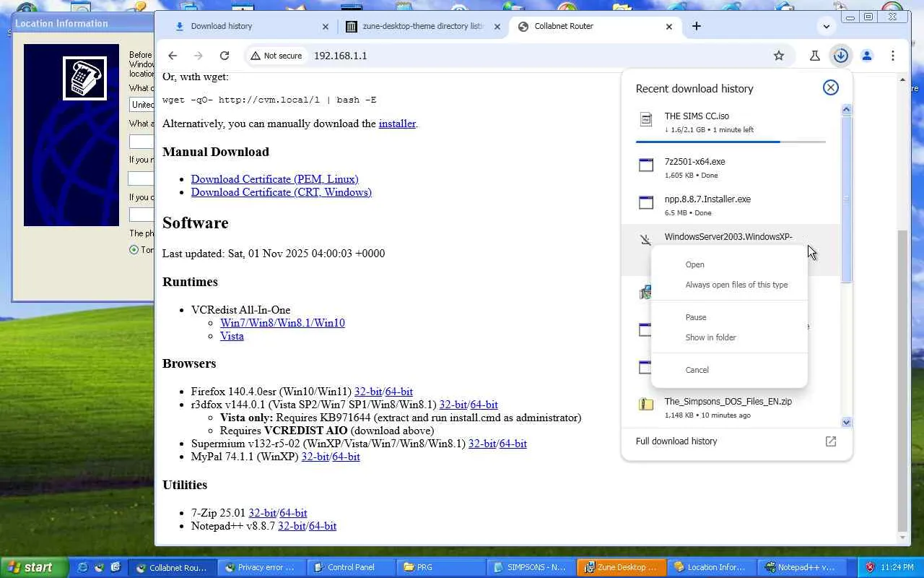This screenshot has width=924, height=578.
Task: Open full download history external-link icon
Action: click(831, 441)
